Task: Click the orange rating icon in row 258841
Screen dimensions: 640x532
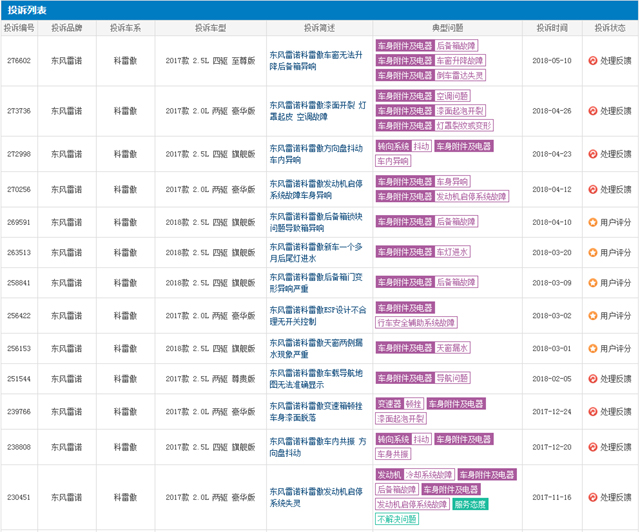Action: (x=592, y=283)
